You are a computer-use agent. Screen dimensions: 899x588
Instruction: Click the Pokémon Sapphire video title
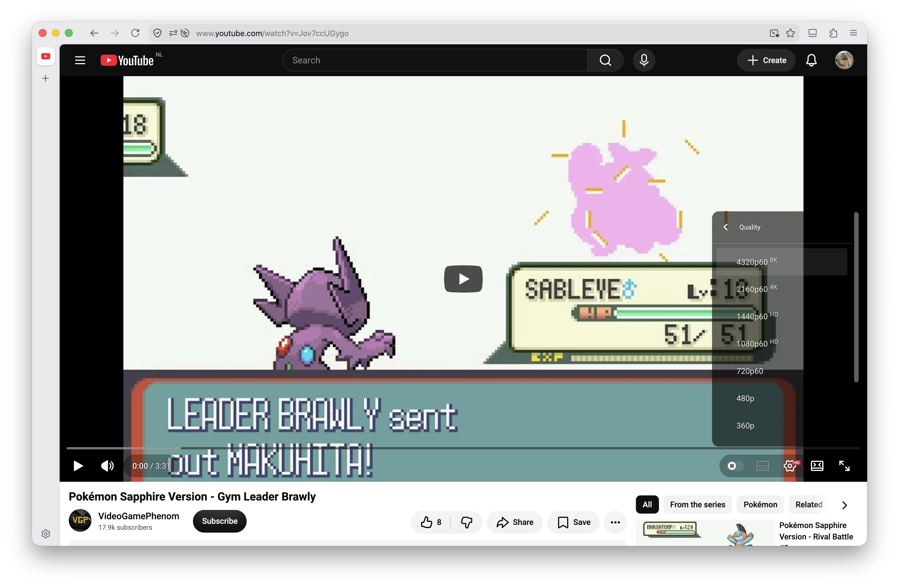click(192, 497)
